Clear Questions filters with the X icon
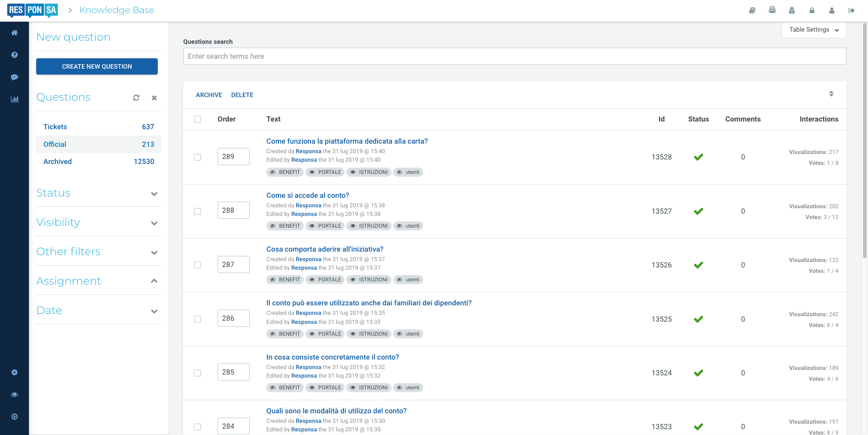The width and height of the screenshot is (868, 435). pos(154,98)
